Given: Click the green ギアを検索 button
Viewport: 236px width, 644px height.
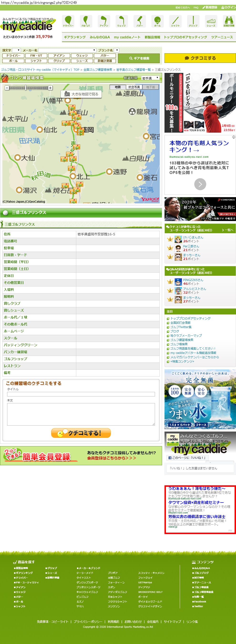Looking at the screenshot, I should [x=139, y=58].
